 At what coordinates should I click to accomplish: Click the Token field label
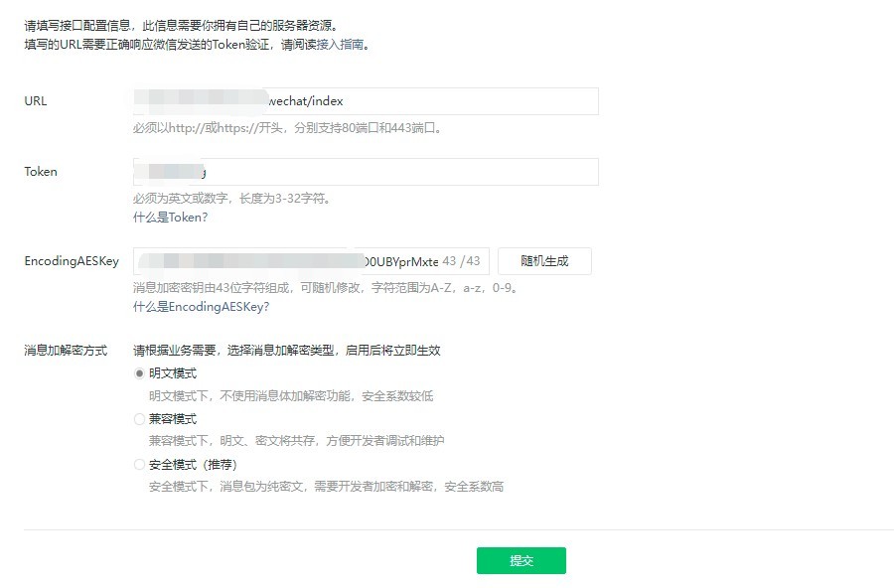point(41,172)
